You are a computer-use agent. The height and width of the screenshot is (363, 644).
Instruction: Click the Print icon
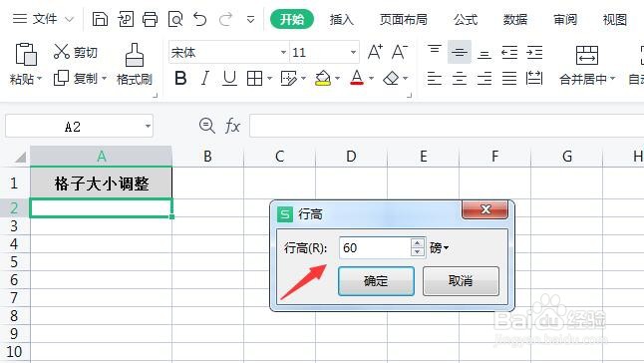150,19
